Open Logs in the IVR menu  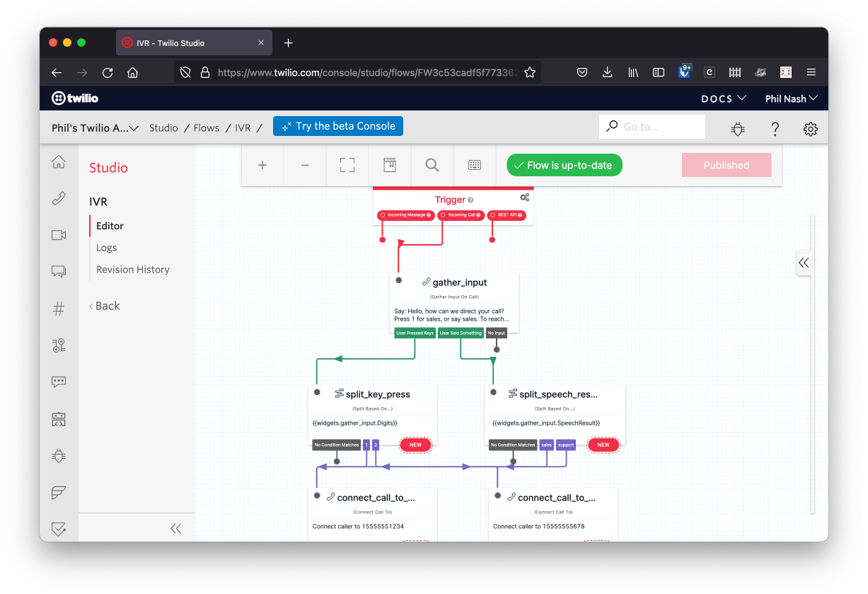[107, 248]
